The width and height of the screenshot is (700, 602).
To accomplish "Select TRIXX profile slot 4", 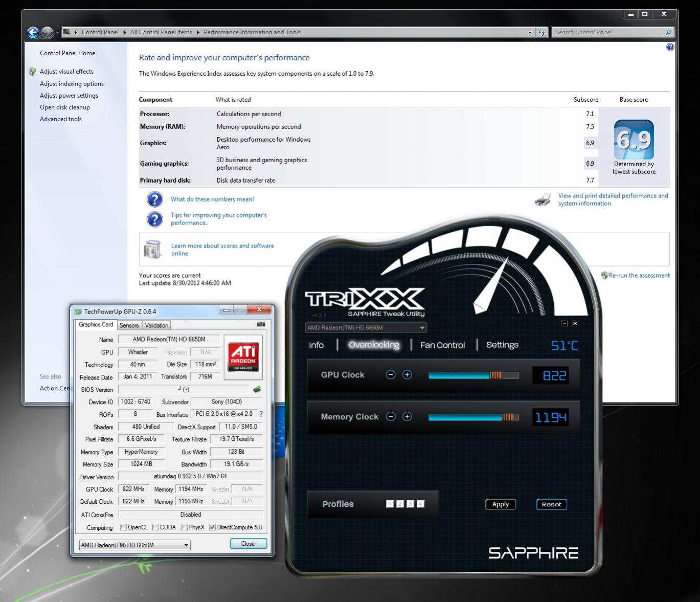I will (420, 504).
